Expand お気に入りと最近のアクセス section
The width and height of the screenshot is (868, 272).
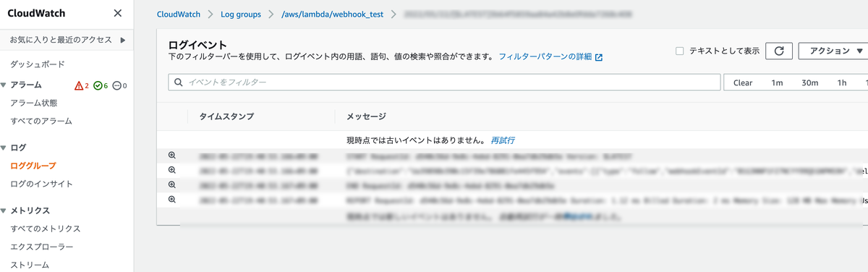pos(67,40)
